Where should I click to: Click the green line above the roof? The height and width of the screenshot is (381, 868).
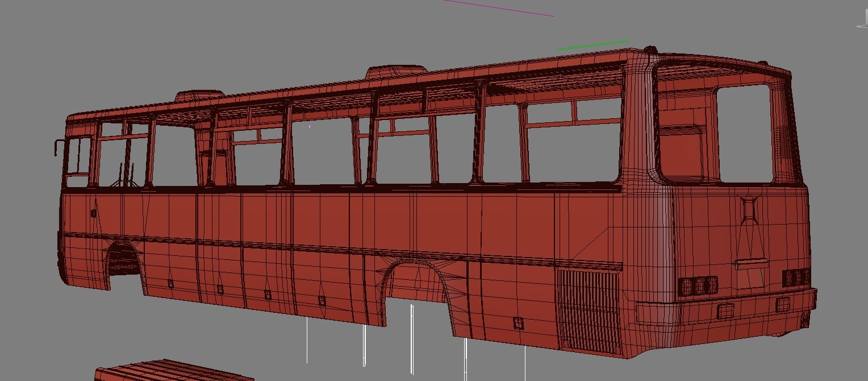tap(593, 45)
